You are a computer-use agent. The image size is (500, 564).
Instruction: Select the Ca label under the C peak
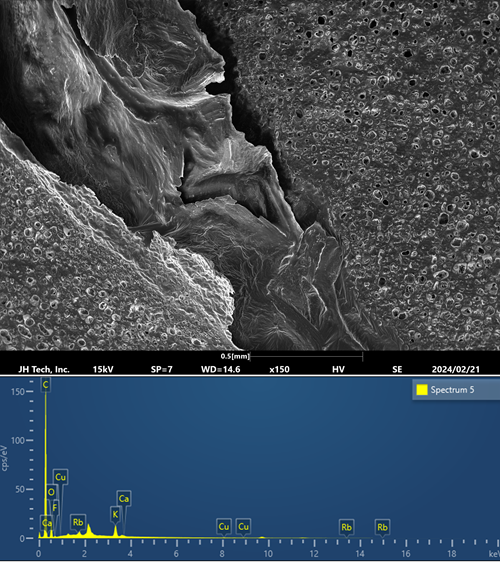[x=47, y=523]
